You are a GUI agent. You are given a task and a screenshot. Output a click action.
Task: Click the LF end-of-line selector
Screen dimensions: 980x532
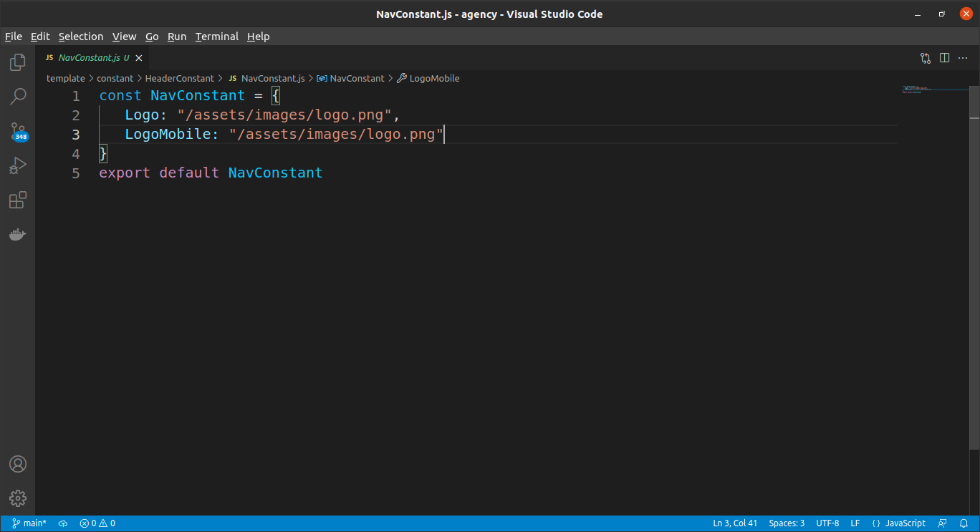point(855,523)
